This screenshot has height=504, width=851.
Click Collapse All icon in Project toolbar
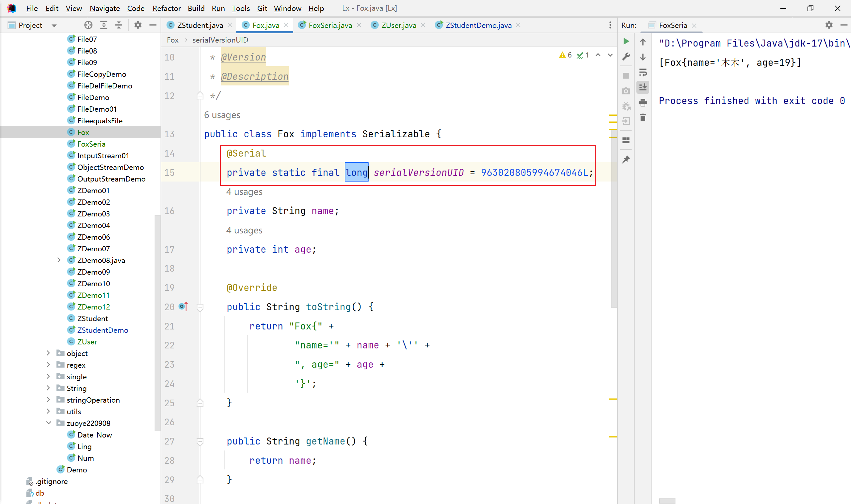coord(119,25)
